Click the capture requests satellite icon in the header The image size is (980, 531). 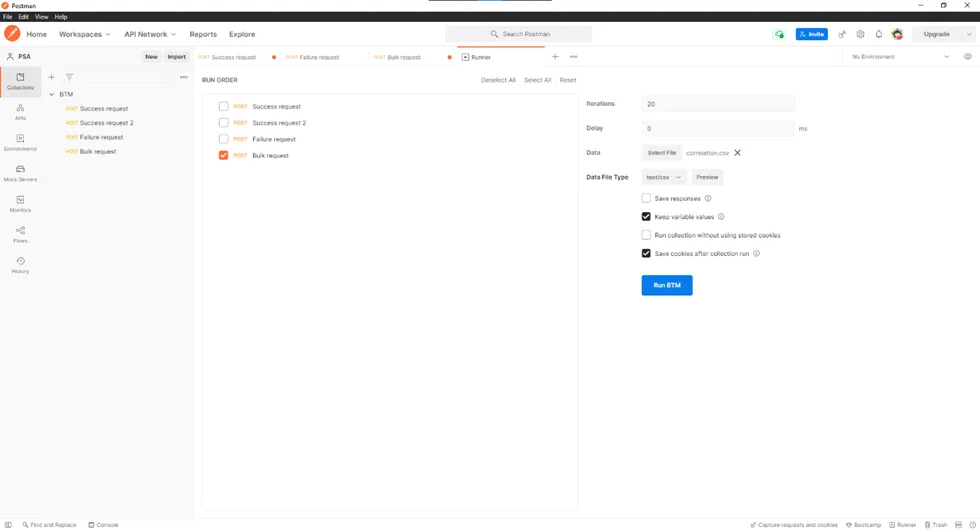[x=842, y=34]
